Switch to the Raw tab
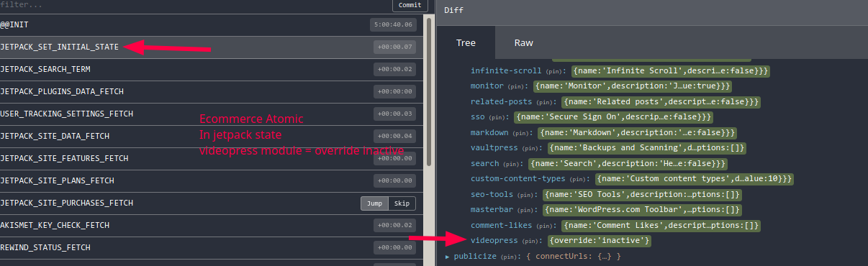Screen dimensions: 868x266 (523, 42)
